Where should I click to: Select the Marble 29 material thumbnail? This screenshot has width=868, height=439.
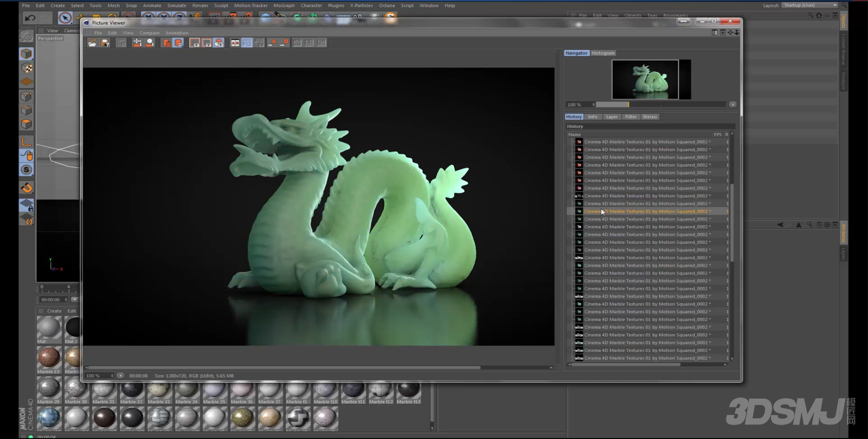pyautogui.click(x=48, y=389)
